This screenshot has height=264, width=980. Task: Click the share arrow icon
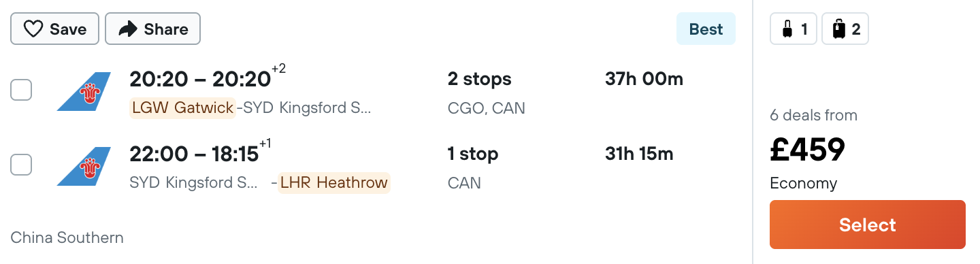pos(127,29)
